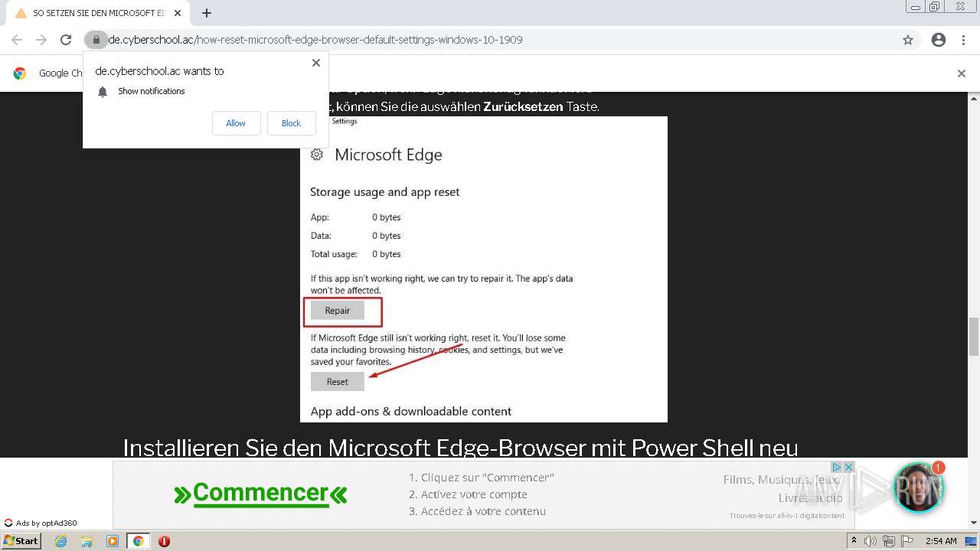The width and height of the screenshot is (980, 551).
Task: Allow notifications from de.cyberschool.ac
Action: 236,123
